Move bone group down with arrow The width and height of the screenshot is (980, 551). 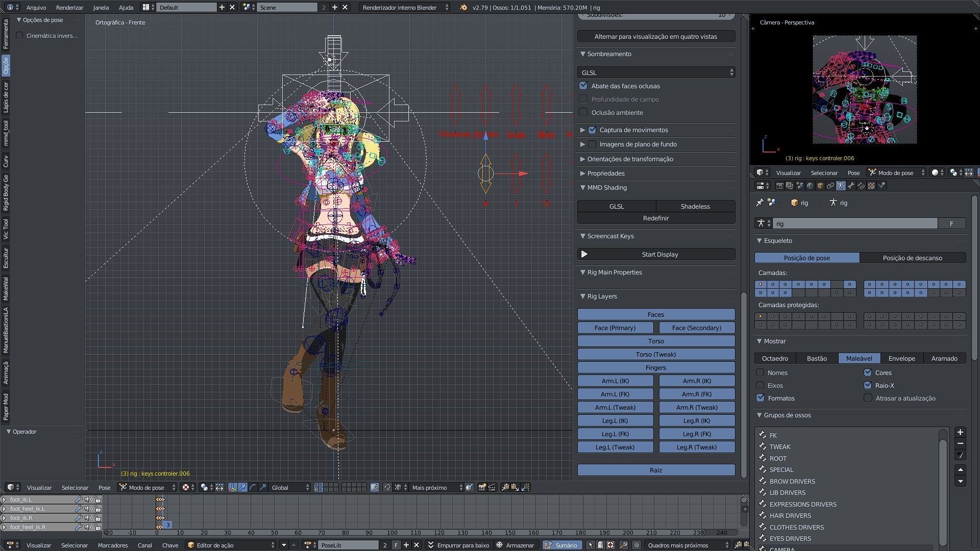960,481
